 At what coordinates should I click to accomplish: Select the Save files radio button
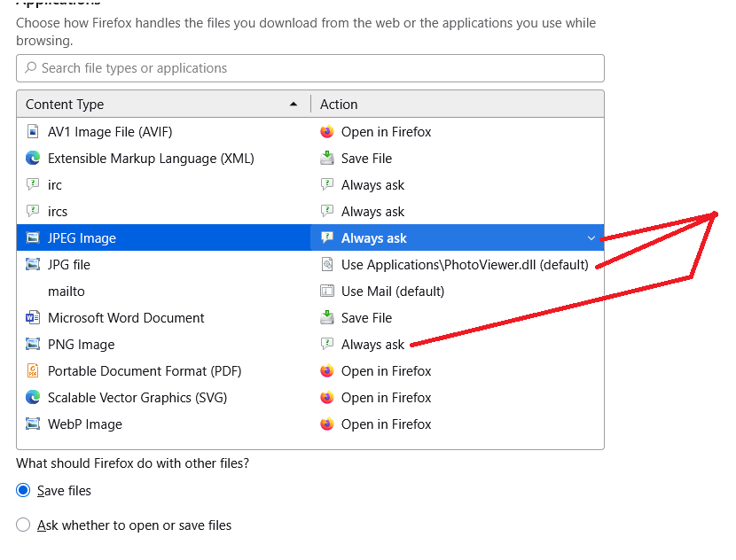point(23,491)
